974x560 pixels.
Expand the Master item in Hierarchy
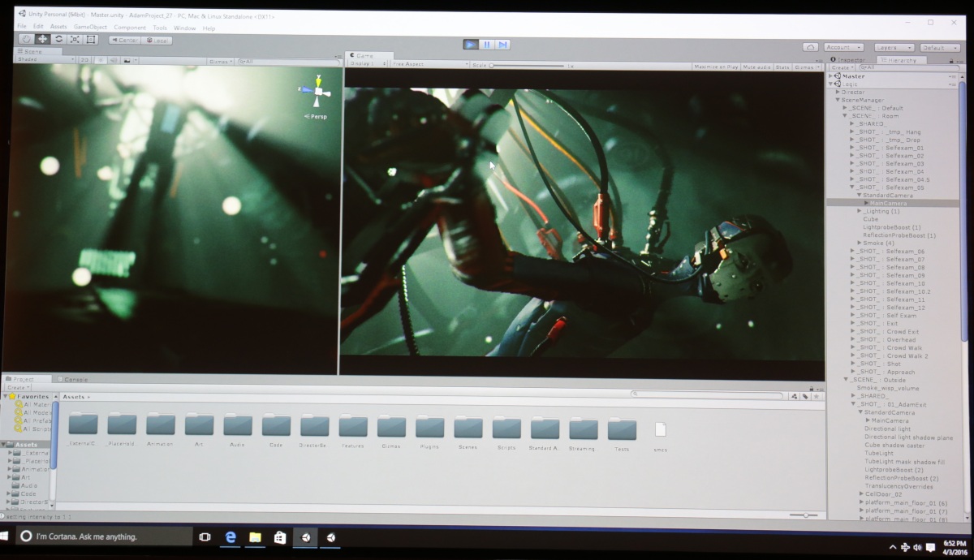pyautogui.click(x=831, y=76)
